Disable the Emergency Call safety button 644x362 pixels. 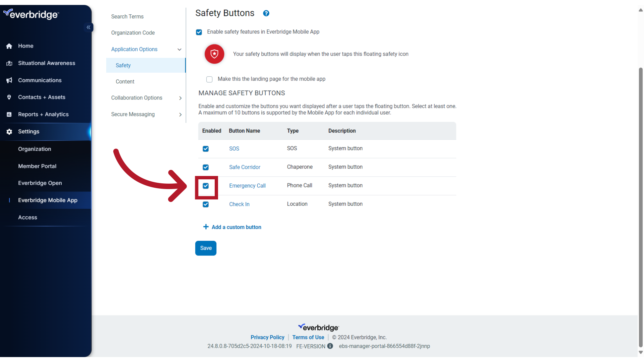point(206,186)
